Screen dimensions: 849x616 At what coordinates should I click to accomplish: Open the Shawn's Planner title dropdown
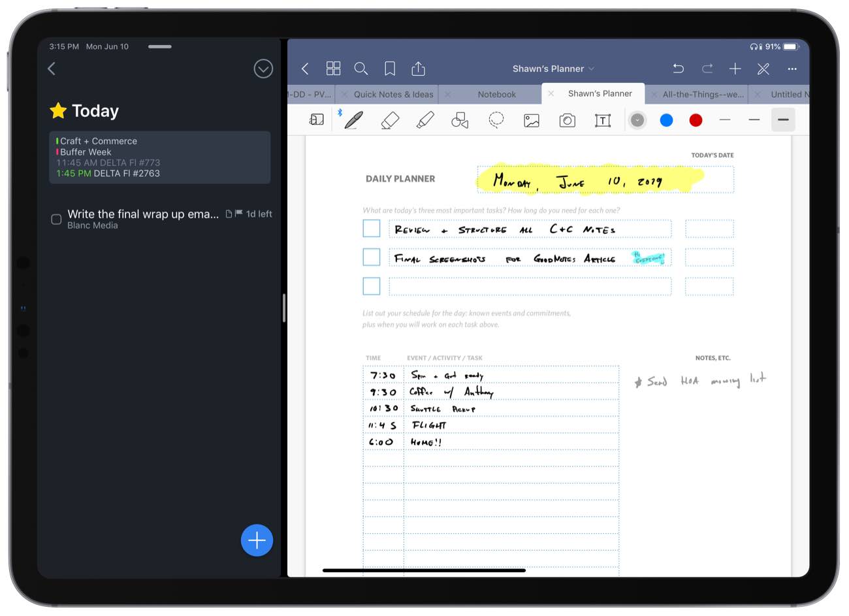(553, 68)
